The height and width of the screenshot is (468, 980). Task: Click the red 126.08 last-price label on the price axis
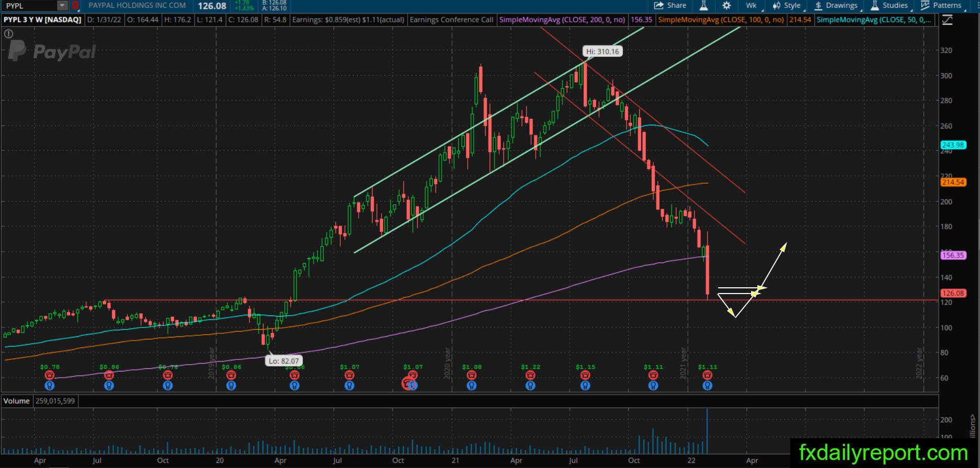point(953,293)
